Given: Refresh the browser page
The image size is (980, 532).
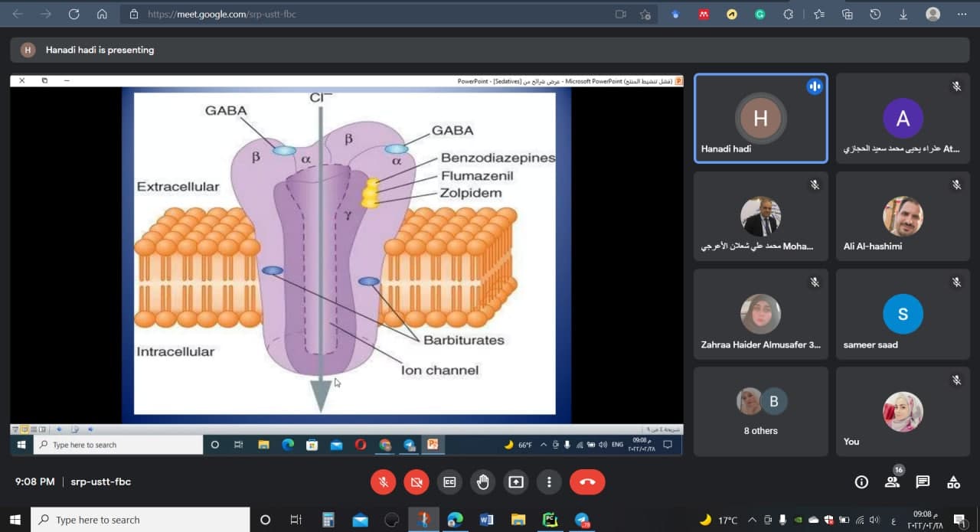Looking at the screenshot, I should pos(73,14).
